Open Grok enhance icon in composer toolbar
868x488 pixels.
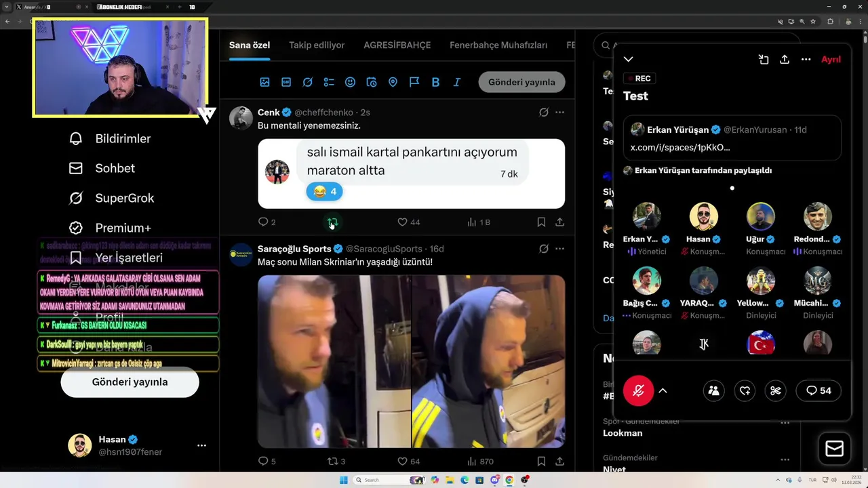click(x=307, y=82)
